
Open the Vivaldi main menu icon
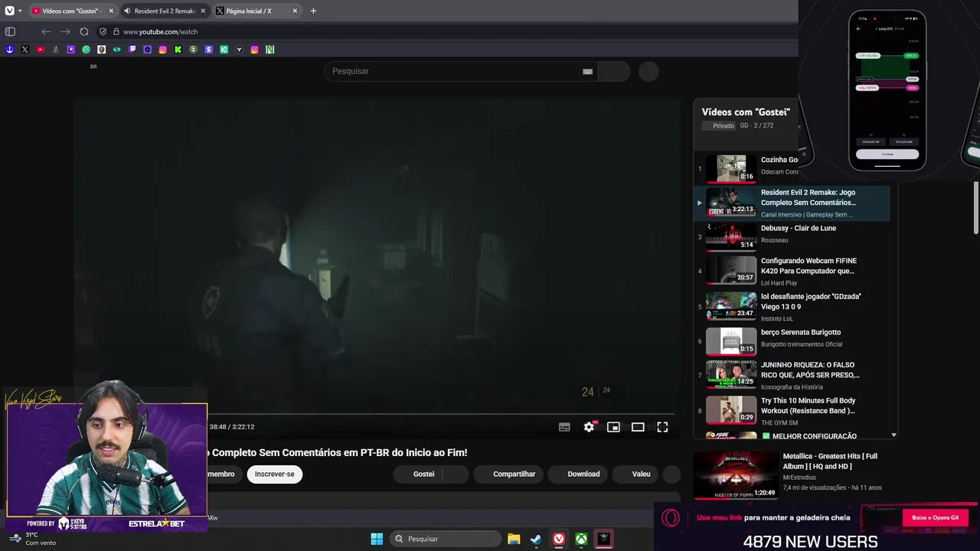(x=9, y=11)
